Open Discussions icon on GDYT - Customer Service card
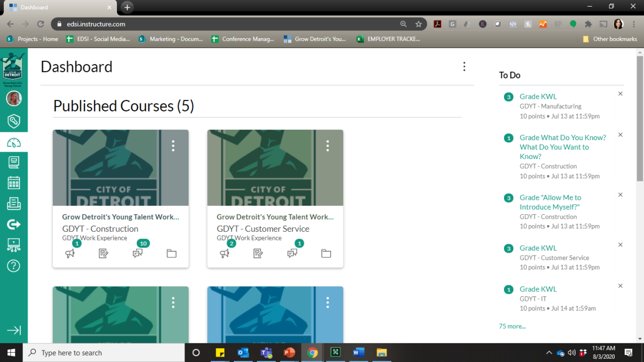This screenshot has height=362, width=644. (x=292, y=253)
